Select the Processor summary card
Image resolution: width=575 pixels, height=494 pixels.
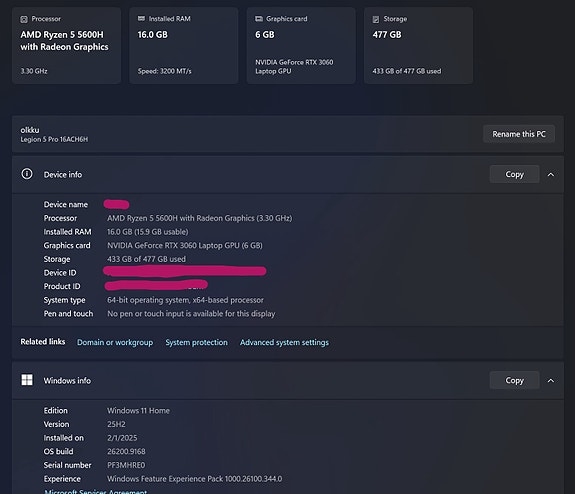coord(66,45)
